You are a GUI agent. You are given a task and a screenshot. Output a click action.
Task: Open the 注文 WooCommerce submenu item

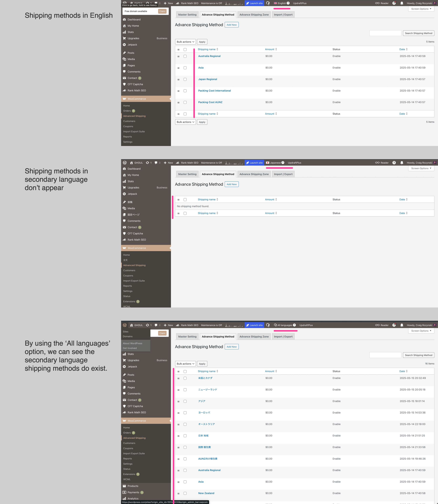click(125, 260)
